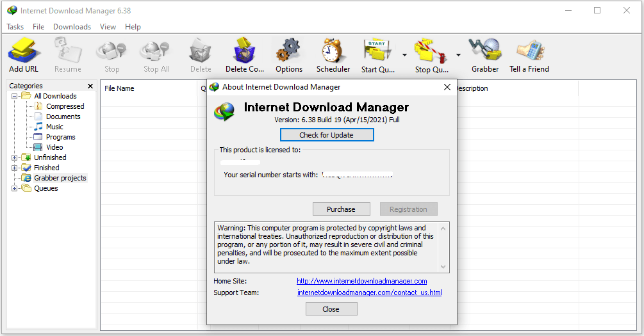
Task: Click the Stop All toolbar icon
Action: click(156, 55)
